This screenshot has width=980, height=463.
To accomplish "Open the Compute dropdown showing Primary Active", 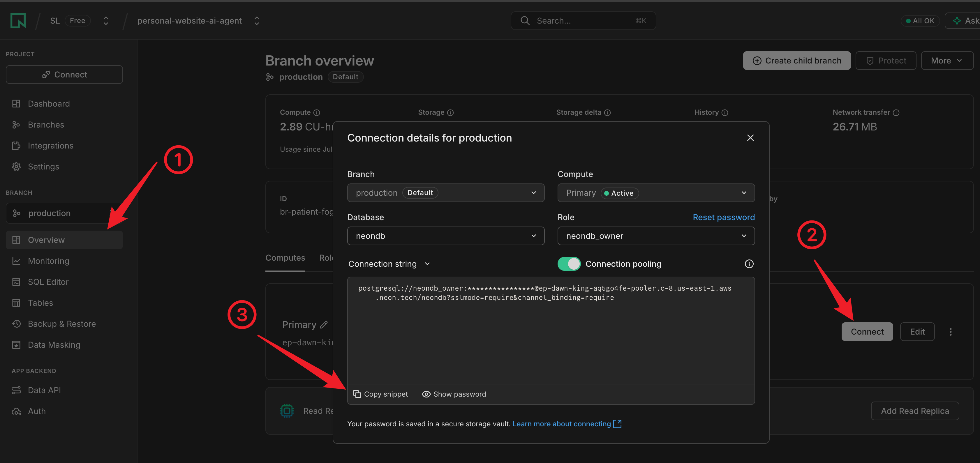I will pos(656,193).
